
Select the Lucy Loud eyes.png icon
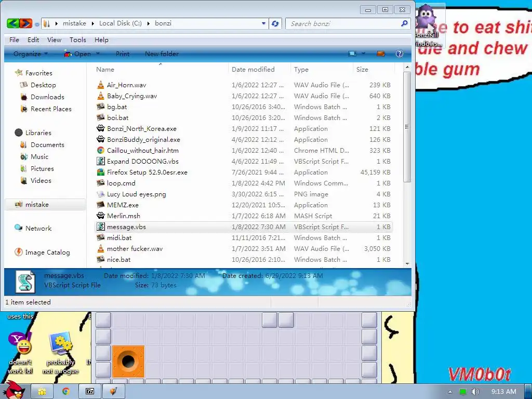click(x=100, y=194)
